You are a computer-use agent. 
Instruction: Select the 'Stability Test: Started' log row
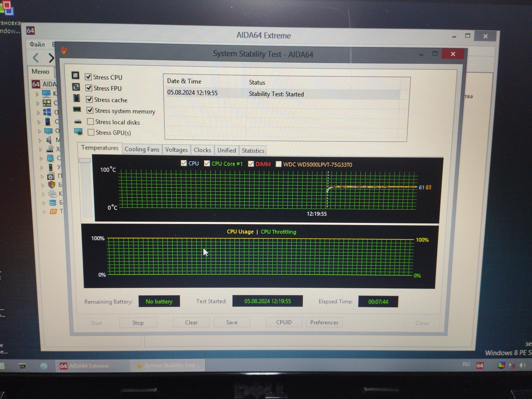(x=283, y=94)
